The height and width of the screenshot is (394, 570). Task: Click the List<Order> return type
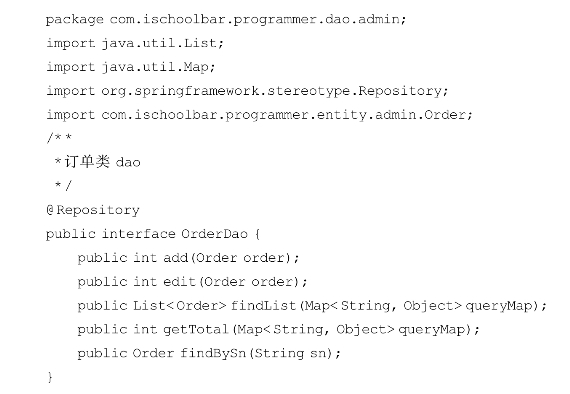180,305
